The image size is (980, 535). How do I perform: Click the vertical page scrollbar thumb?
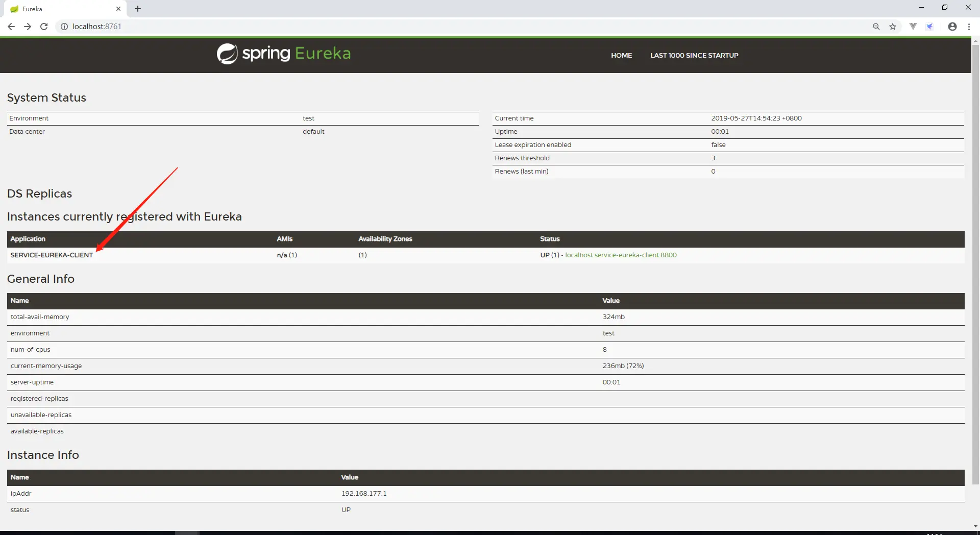(x=975, y=264)
